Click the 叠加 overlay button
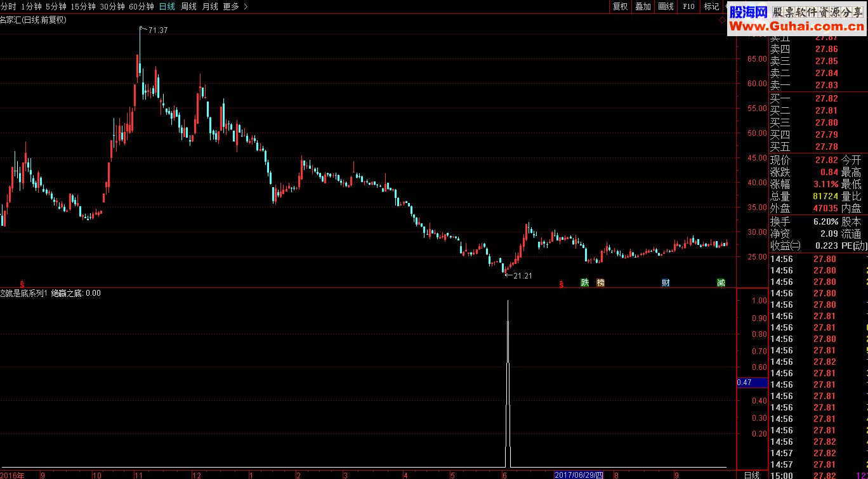The width and height of the screenshot is (868, 479). (x=643, y=6)
